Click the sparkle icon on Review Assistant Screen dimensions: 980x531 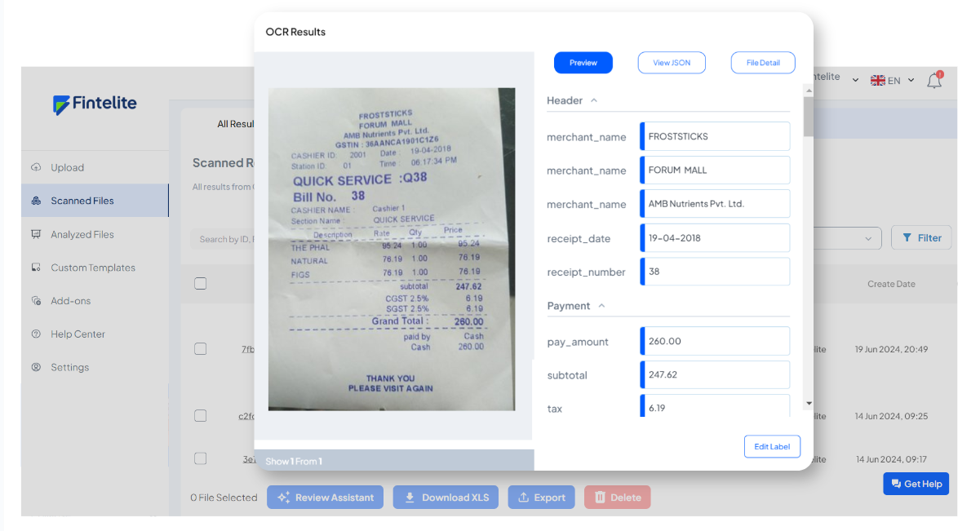[x=284, y=498]
